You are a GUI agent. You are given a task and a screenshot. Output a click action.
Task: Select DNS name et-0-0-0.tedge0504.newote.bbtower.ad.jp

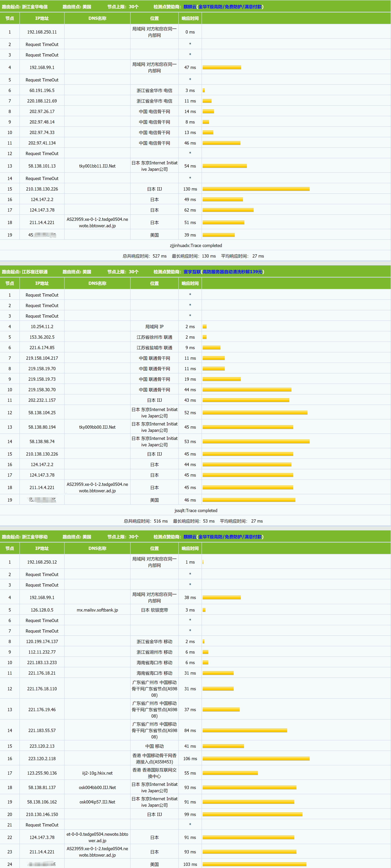(97, 837)
